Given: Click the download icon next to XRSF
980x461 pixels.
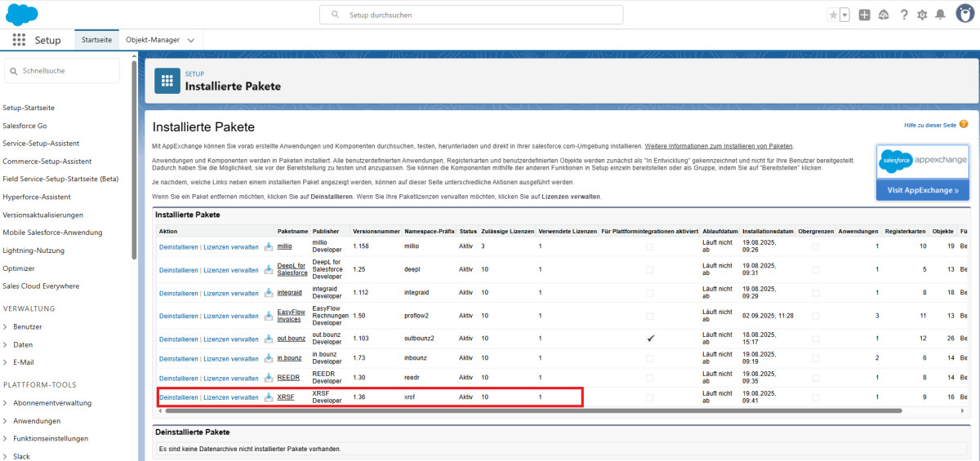Looking at the screenshot, I should pyautogui.click(x=269, y=397).
